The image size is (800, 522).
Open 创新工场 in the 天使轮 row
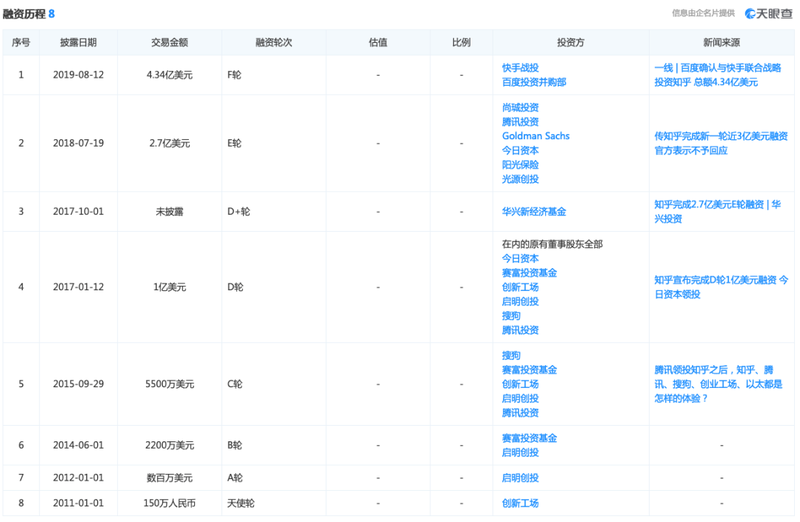tap(520, 504)
